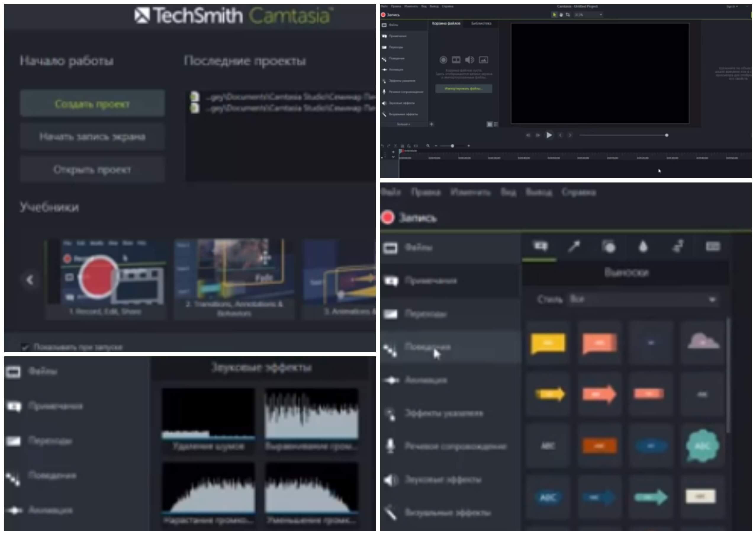Click the redo arrow on timeline toolbar

click(x=389, y=146)
